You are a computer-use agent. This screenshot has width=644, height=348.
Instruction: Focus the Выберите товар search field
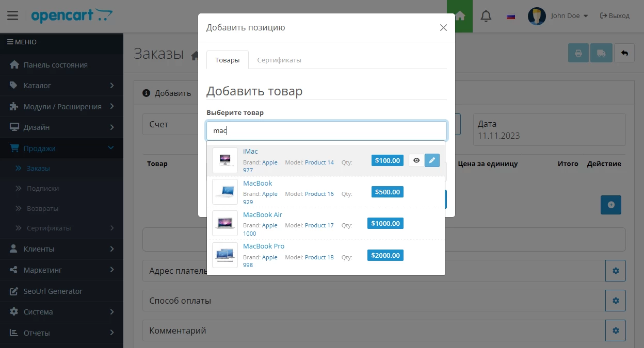click(x=326, y=130)
